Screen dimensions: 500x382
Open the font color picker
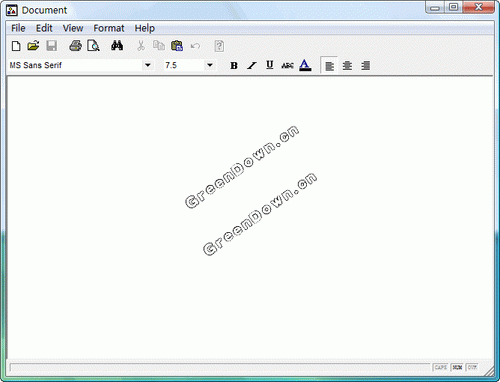pyautogui.click(x=305, y=65)
